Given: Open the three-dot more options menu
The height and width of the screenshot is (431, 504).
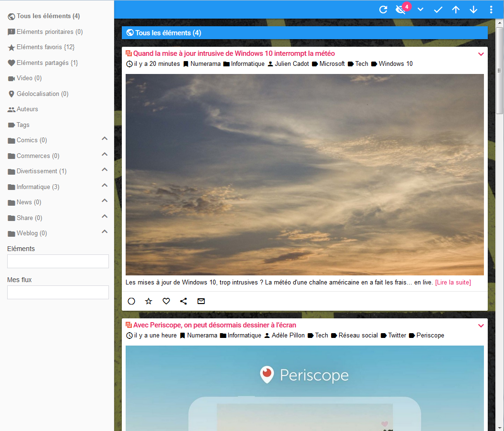Looking at the screenshot, I should [x=491, y=10].
